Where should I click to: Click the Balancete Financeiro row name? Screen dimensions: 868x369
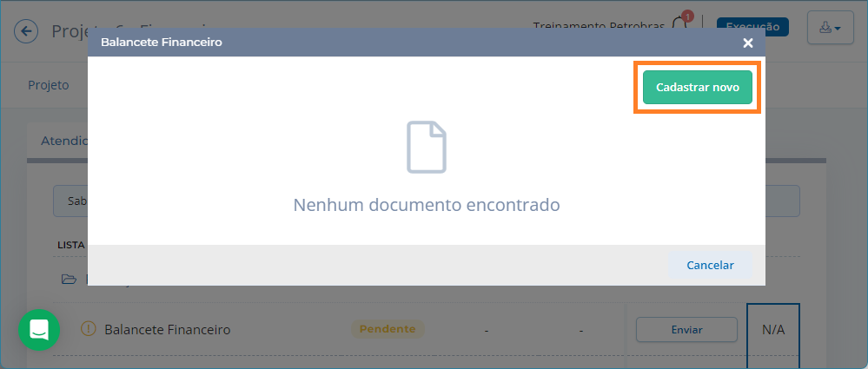167,330
